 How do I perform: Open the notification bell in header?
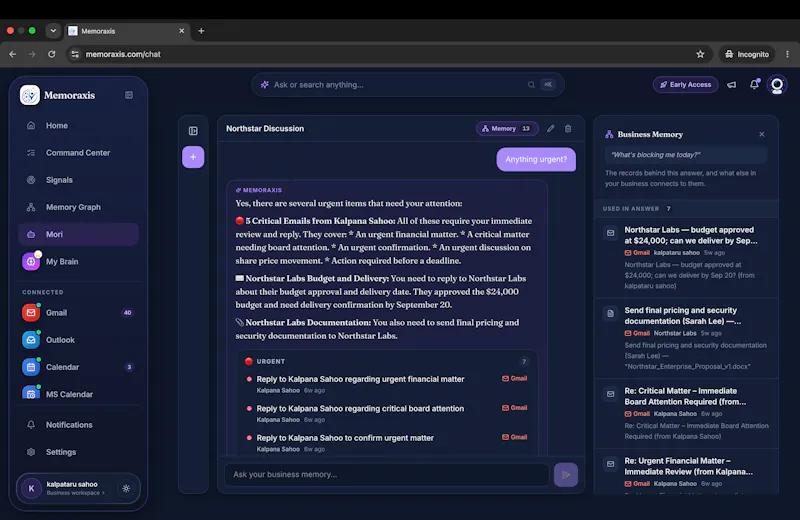point(754,84)
